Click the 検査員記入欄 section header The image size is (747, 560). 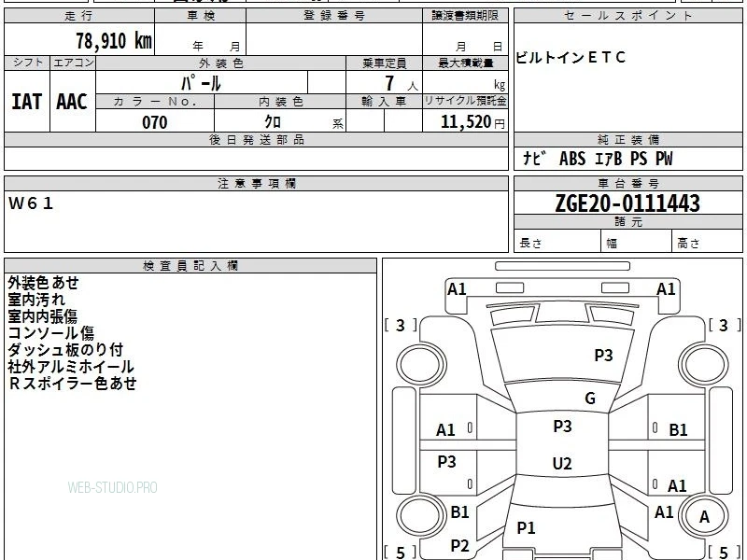(x=190, y=266)
